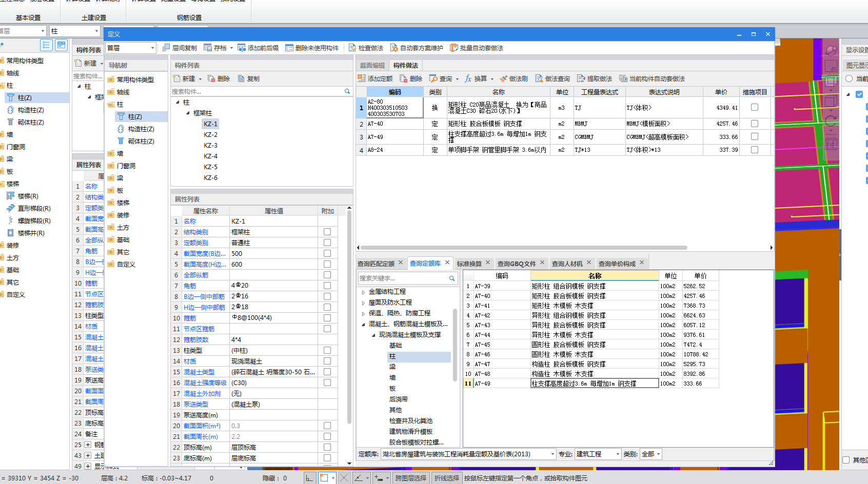Viewport: 868px width, 484px height.
Task: Toggle 措施项目 checkbox for A7-49 row
Action: (x=755, y=136)
